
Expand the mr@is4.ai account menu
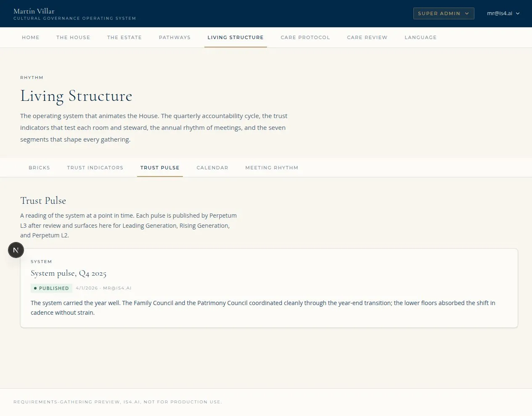click(503, 13)
